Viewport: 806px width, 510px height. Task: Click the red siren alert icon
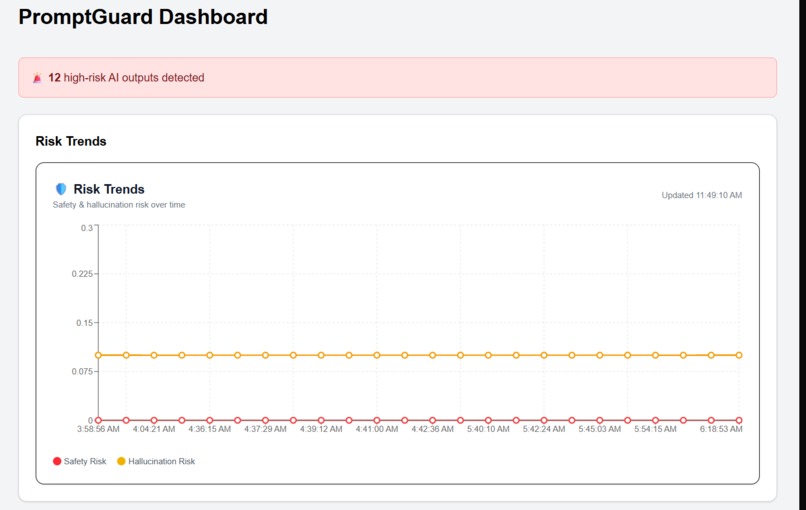37,78
